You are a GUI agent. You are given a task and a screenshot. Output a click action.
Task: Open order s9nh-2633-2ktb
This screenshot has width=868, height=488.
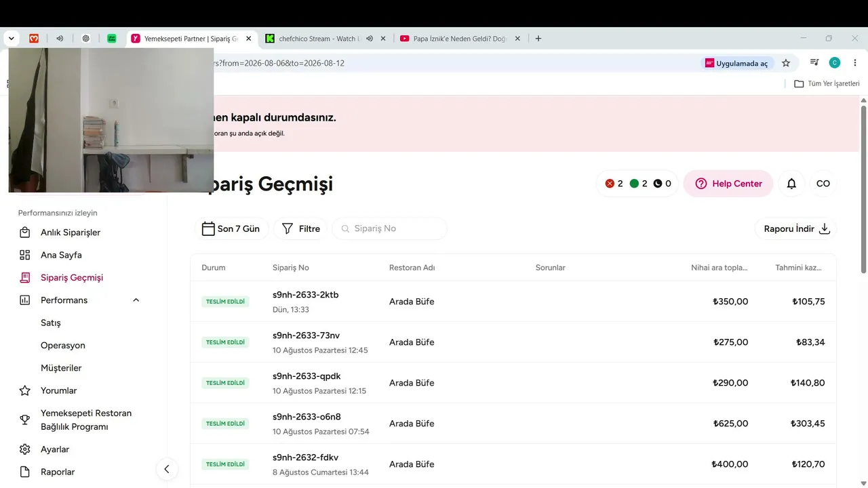pos(305,295)
